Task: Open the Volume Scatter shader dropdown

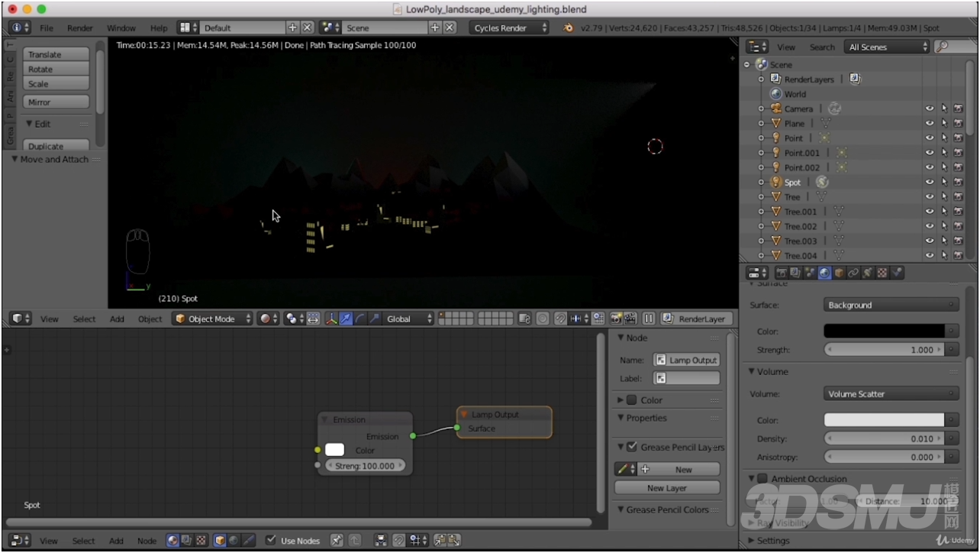Action: (891, 394)
